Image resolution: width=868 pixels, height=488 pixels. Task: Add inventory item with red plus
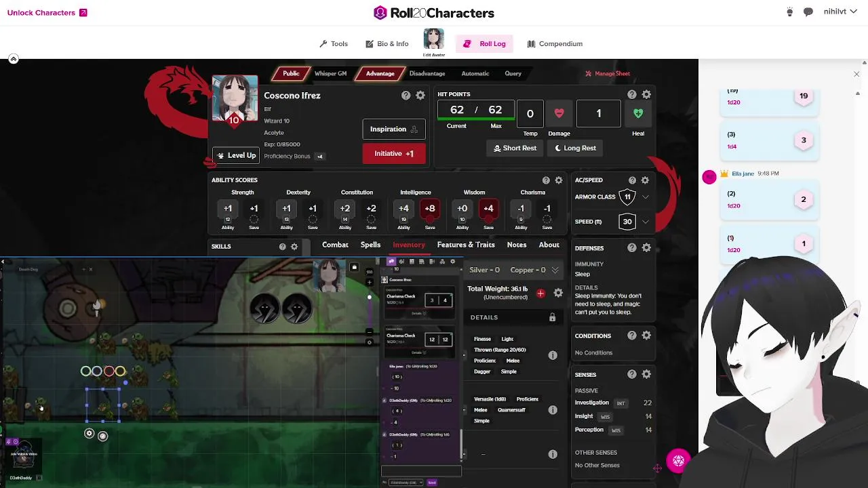pos(540,293)
